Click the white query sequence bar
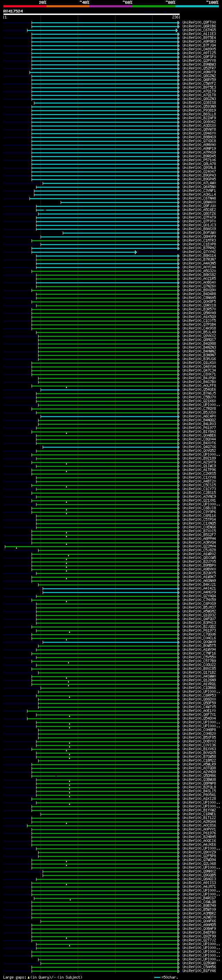This screenshot has height=980, width=222. pyautogui.click(x=92, y=14)
